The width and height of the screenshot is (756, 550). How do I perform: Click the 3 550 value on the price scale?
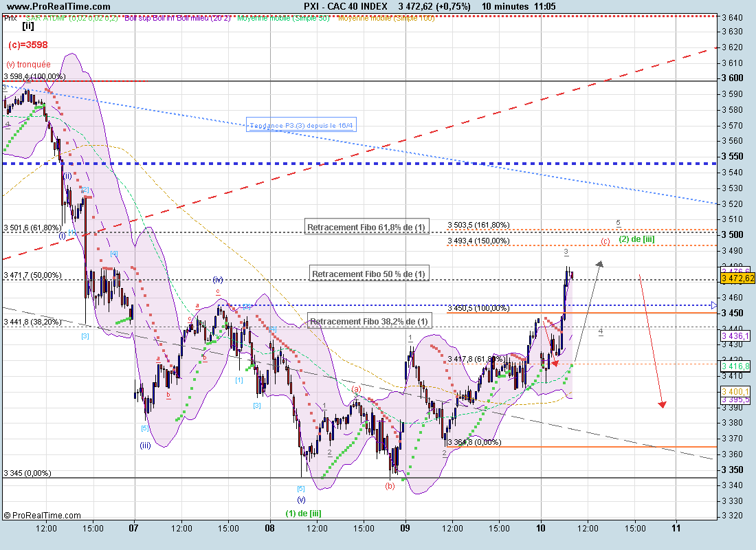tap(733, 156)
